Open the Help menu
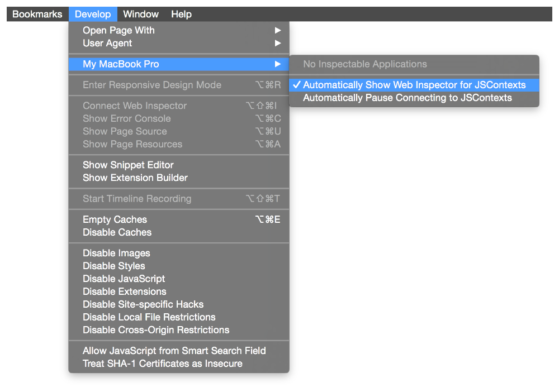Image resolution: width=559 pixels, height=392 pixels. tap(181, 14)
